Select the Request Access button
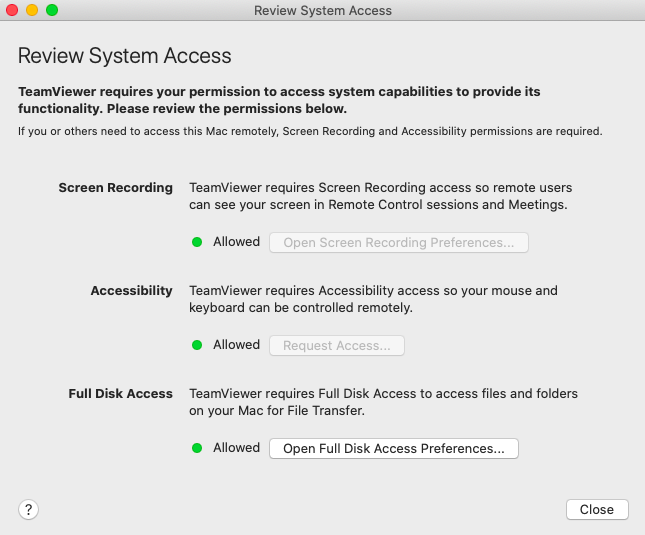The width and height of the screenshot is (645, 535). pyautogui.click(x=337, y=345)
